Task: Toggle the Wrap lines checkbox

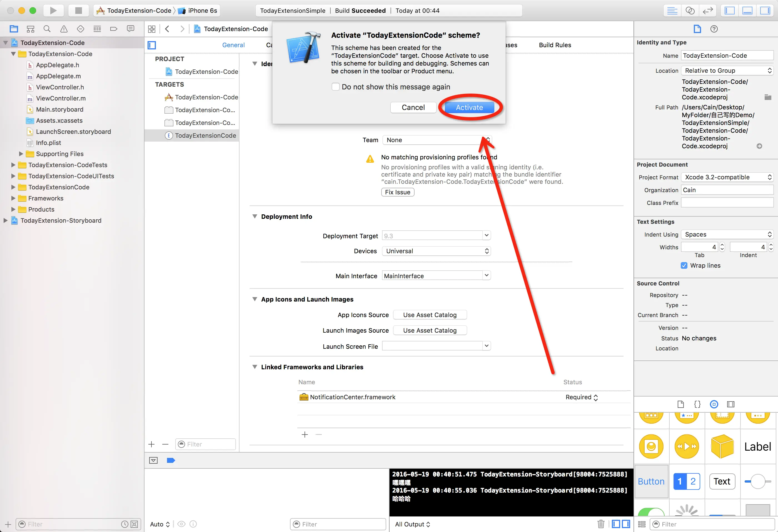Action: click(684, 265)
